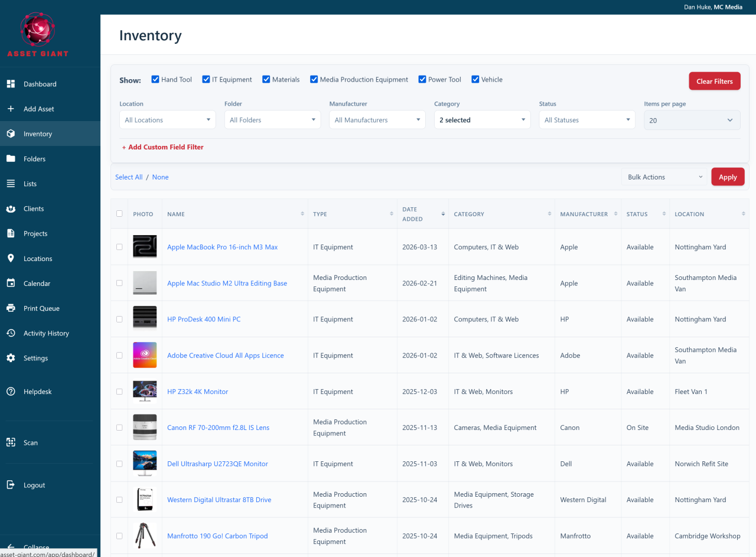This screenshot has height=557, width=756.
Task: Open the All Statuses dropdown
Action: [587, 120]
